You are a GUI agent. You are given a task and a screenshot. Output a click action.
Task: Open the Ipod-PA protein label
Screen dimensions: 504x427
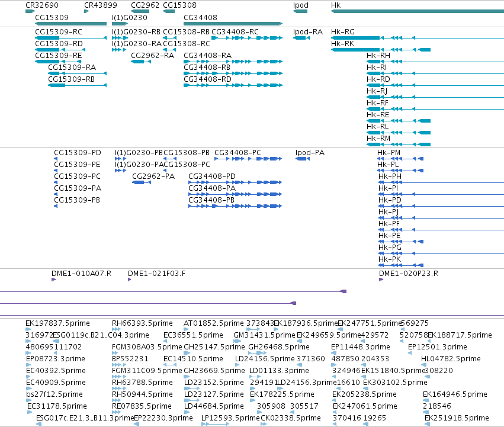(x=310, y=153)
